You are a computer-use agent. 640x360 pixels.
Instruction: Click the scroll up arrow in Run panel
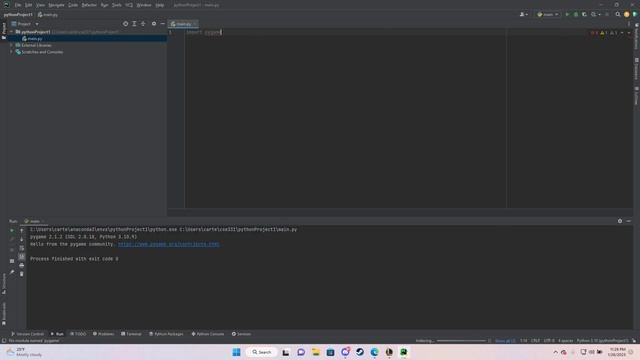point(22,230)
